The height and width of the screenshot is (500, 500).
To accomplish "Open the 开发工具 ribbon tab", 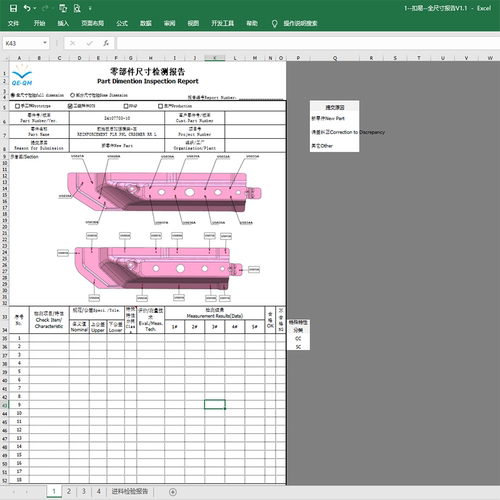I will (222, 23).
